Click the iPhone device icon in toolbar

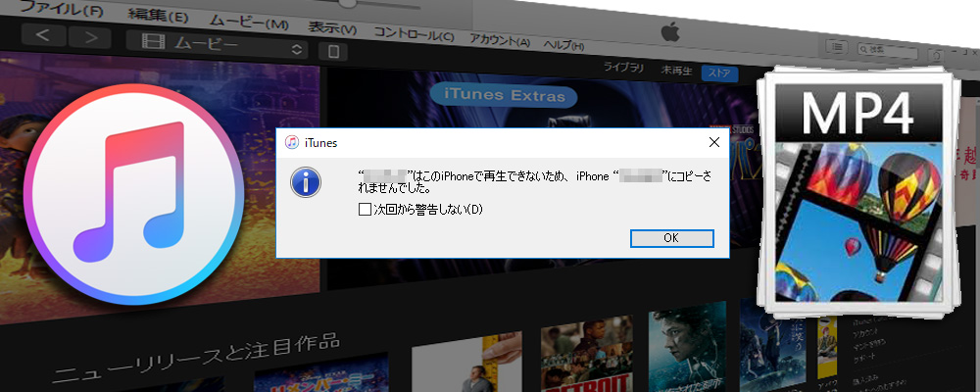334,50
